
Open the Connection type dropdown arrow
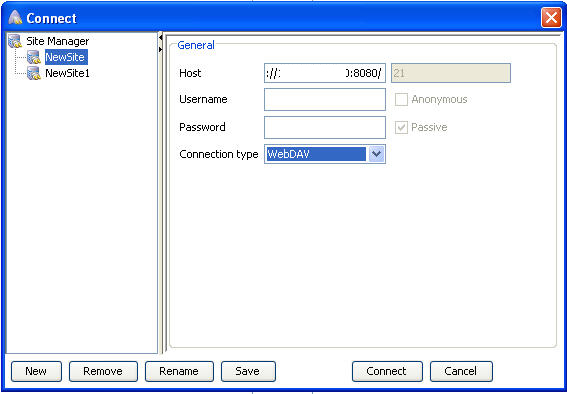click(x=376, y=154)
